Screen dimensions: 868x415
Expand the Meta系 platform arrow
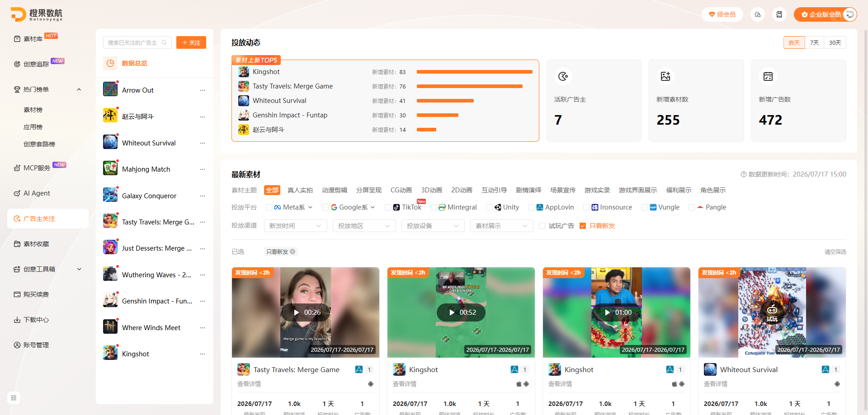pos(310,207)
